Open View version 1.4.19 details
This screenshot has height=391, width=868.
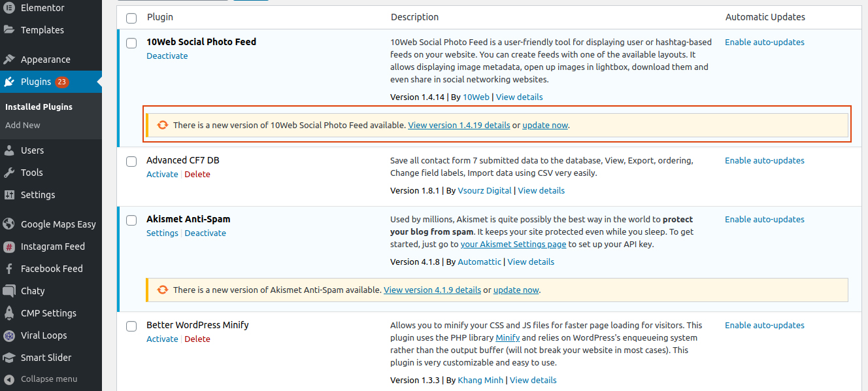tap(459, 125)
